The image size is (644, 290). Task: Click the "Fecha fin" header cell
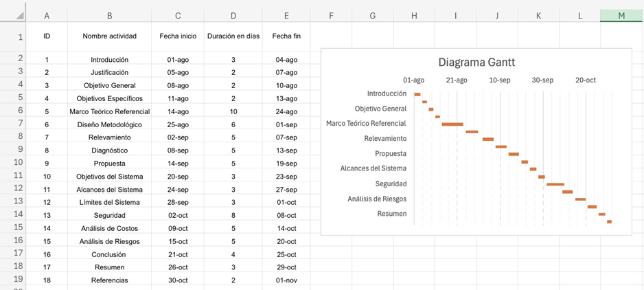[x=286, y=36]
